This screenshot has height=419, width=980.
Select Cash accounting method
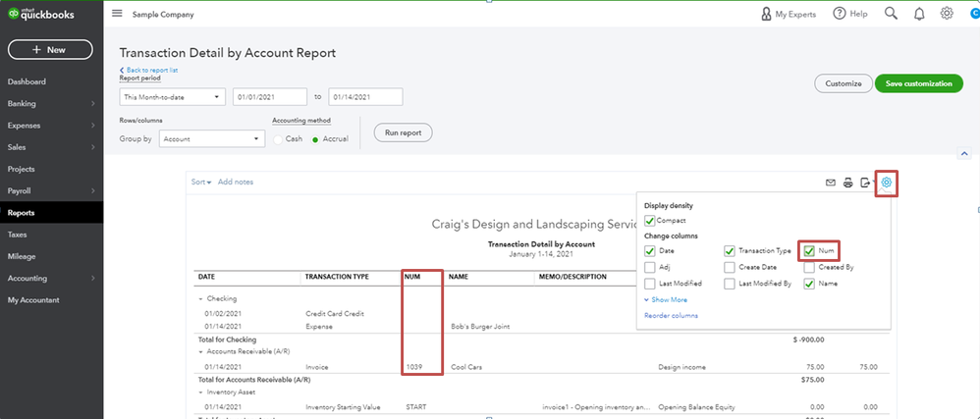click(x=278, y=139)
